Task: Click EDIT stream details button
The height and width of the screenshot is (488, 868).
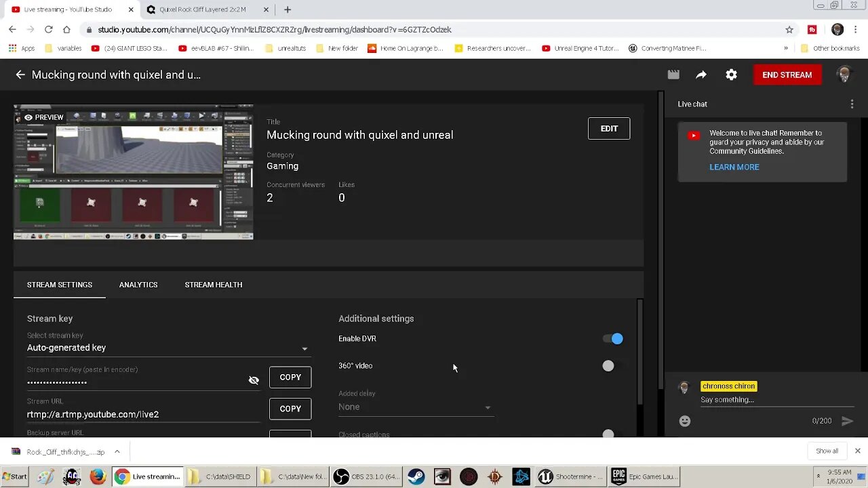Action: 609,128
